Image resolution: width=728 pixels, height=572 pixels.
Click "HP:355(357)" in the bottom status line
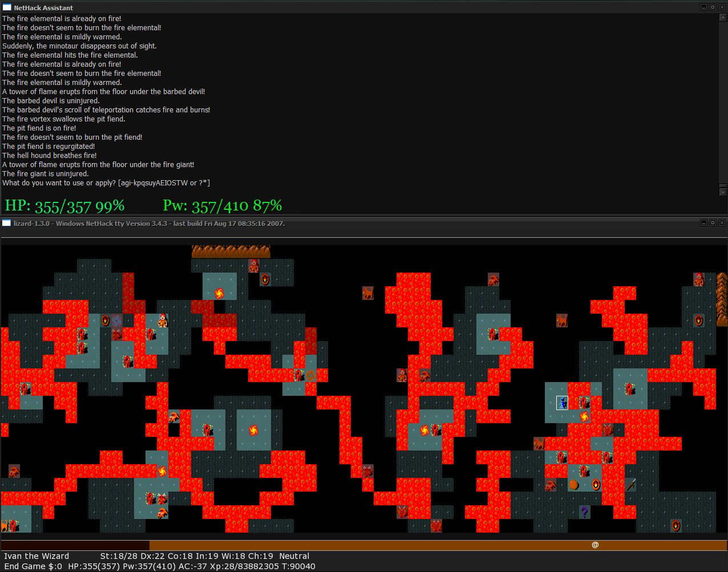(x=94, y=566)
